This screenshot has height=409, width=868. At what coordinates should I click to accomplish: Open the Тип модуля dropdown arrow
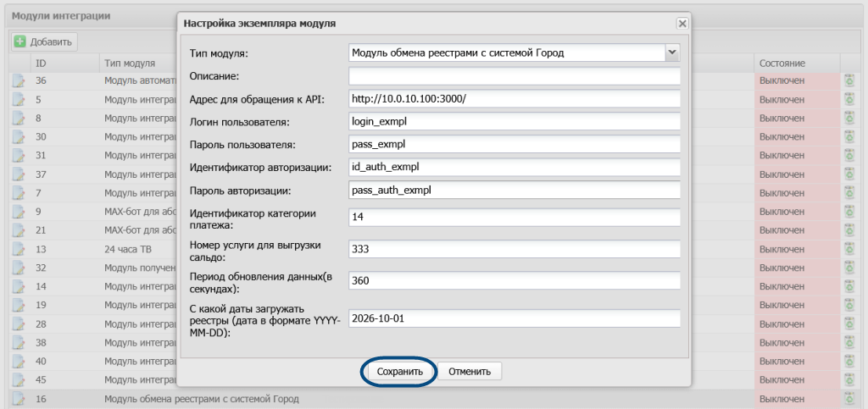coord(672,53)
